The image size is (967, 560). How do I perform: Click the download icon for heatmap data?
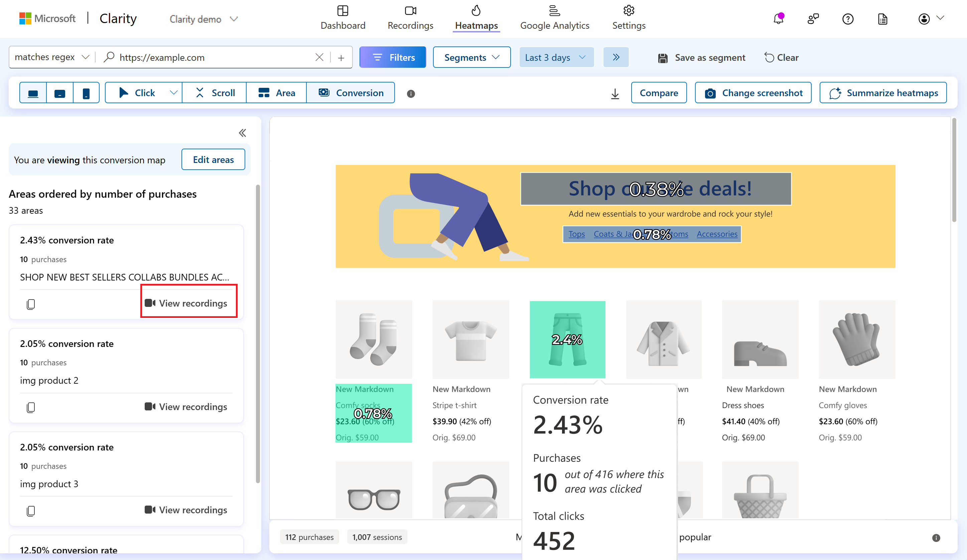[615, 94]
